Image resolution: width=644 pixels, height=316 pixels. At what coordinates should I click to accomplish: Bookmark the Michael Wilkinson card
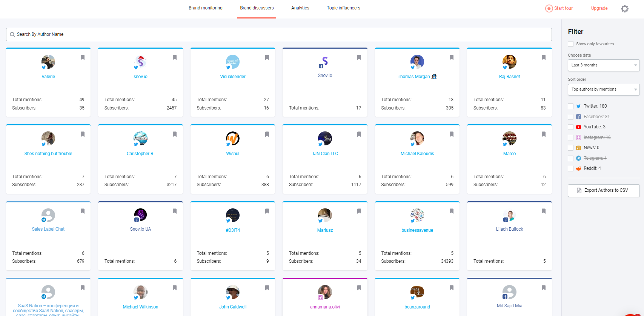(175, 288)
